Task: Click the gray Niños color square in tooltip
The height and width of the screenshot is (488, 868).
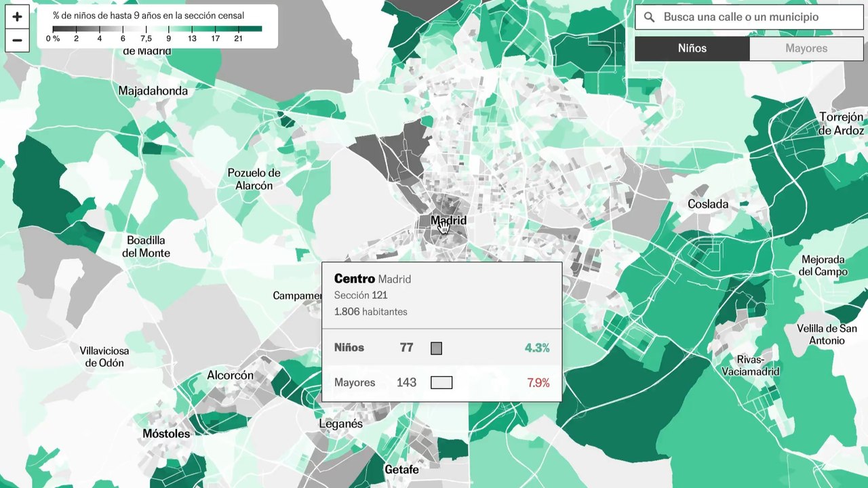Action: pos(436,348)
